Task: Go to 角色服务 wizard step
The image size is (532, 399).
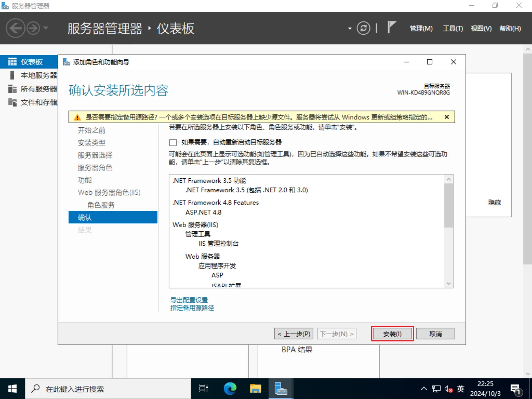Action: coord(101,205)
